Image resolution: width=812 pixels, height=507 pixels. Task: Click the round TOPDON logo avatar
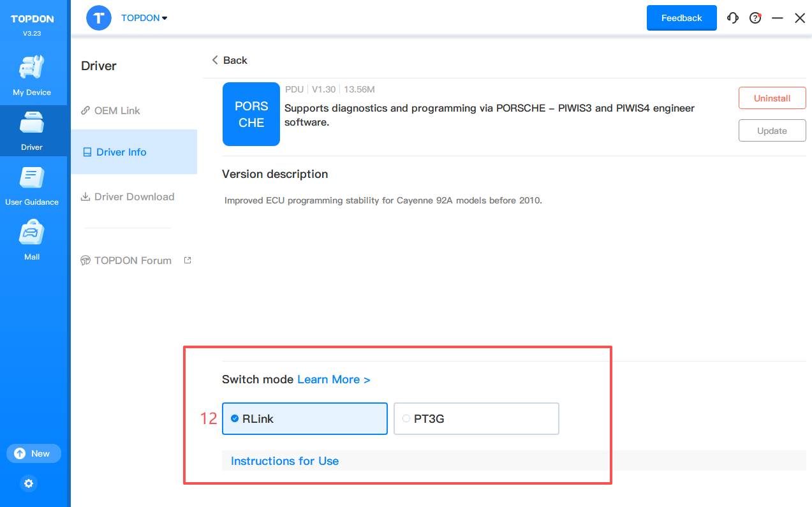[x=99, y=18]
